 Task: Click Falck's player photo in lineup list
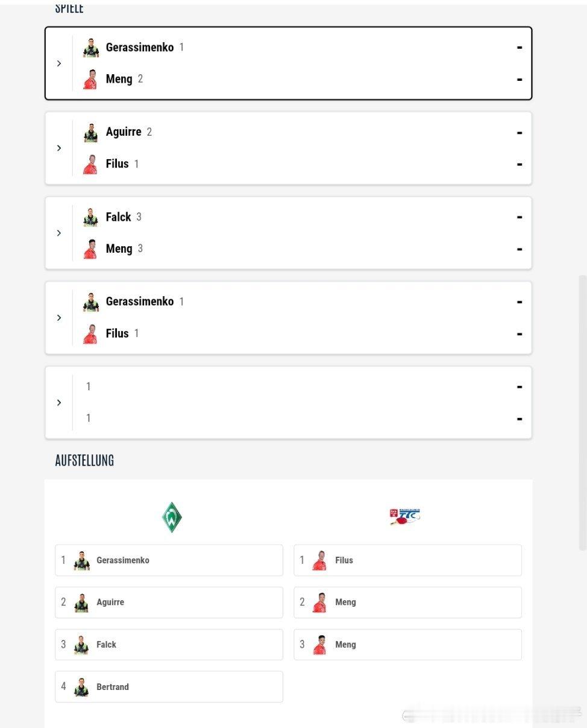pyautogui.click(x=81, y=645)
